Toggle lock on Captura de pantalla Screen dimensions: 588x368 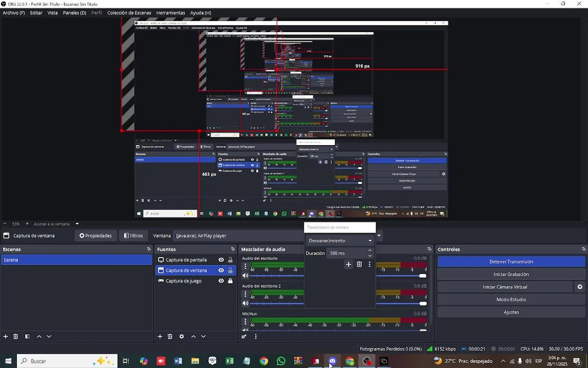coord(230,260)
